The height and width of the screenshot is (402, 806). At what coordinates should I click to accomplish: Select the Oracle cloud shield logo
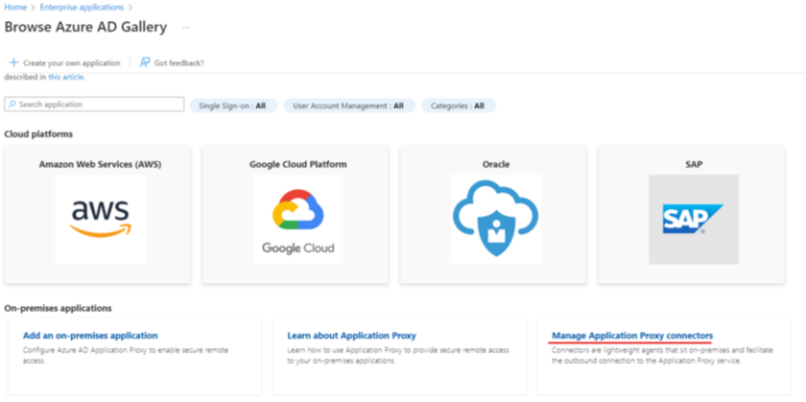pyautogui.click(x=496, y=220)
